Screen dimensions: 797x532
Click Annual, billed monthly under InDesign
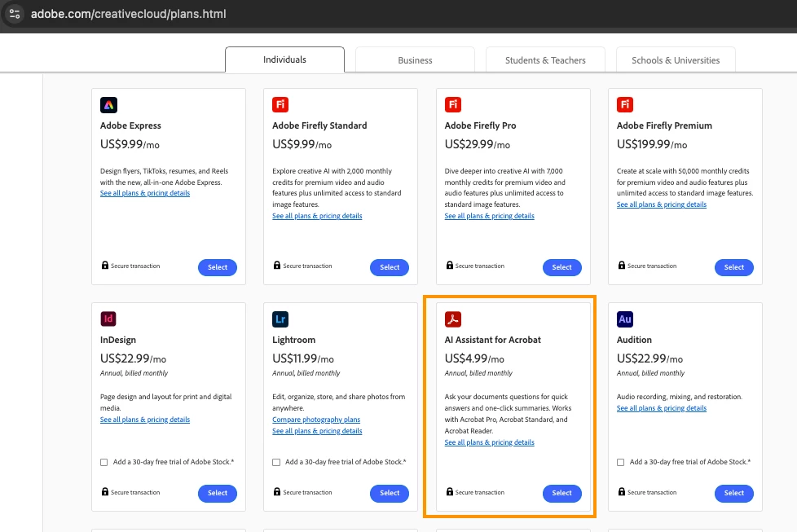point(134,373)
